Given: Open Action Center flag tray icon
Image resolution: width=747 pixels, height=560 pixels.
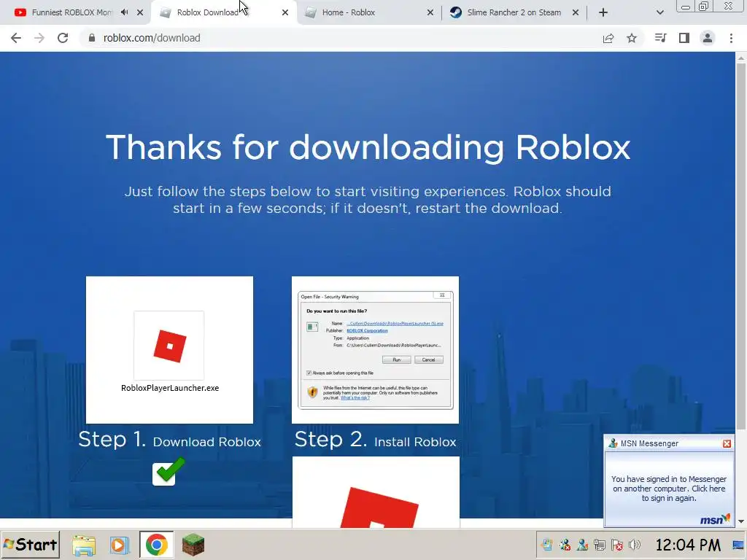Looking at the screenshot, I should tap(617, 545).
